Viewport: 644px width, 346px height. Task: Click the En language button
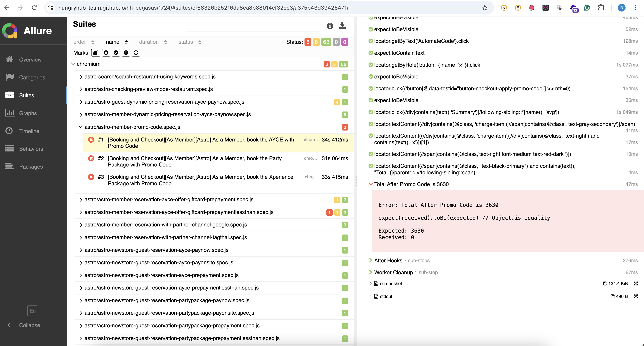pyautogui.click(x=32, y=311)
